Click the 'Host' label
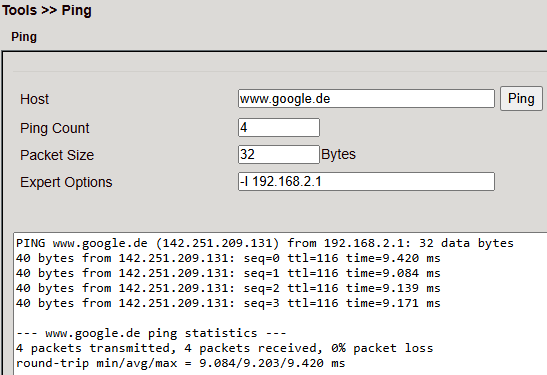This screenshot has width=547, height=375. pos(34,99)
